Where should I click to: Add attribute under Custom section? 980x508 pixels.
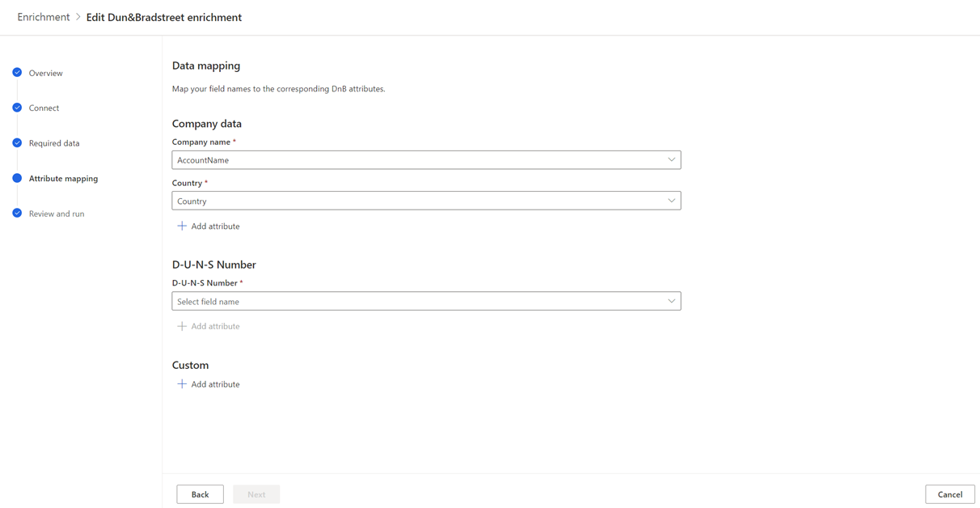209,384
